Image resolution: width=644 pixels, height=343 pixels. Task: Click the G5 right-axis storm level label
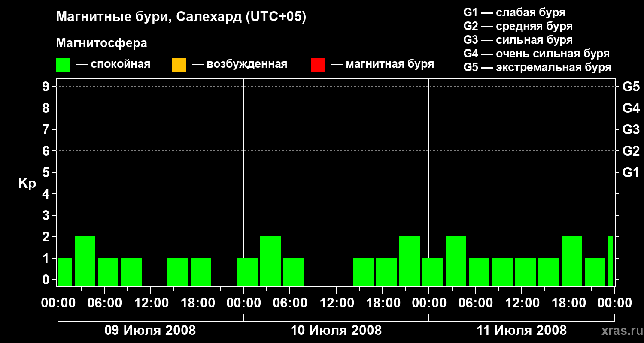(x=631, y=87)
